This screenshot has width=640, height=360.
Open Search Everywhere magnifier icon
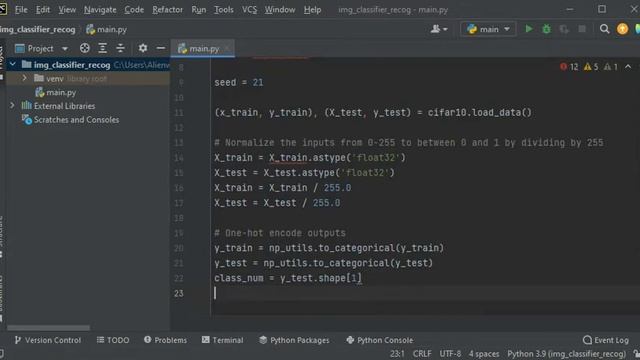(x=604, y=29)
